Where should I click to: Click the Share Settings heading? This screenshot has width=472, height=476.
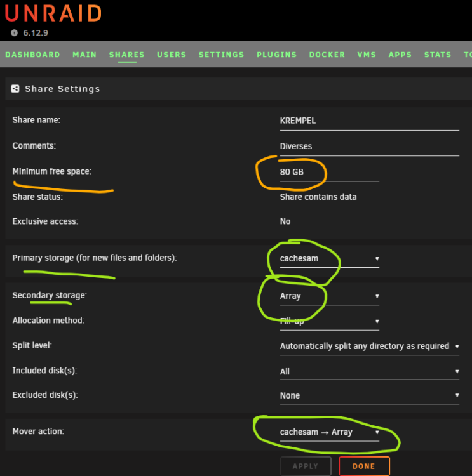pos(62,89)
